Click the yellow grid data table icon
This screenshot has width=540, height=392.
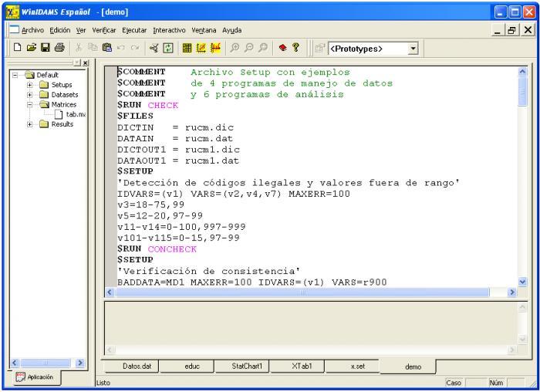tap(187, 48)
